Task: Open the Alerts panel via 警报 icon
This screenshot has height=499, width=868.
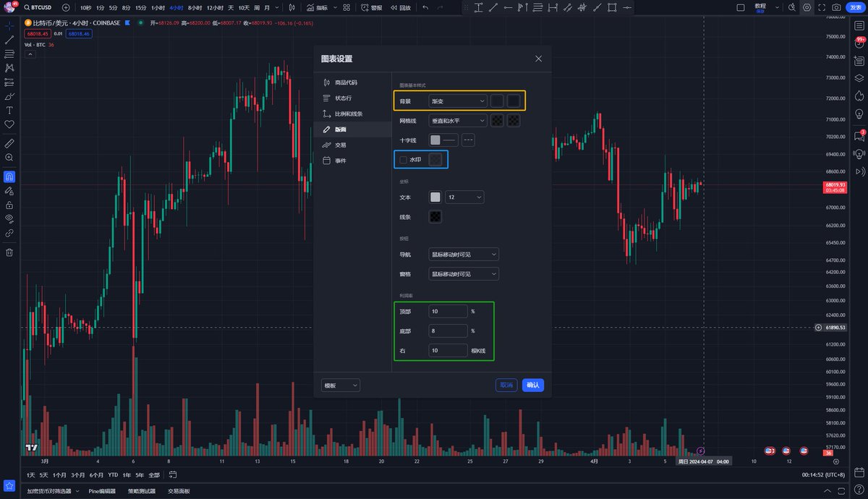Action: point(370,8)
